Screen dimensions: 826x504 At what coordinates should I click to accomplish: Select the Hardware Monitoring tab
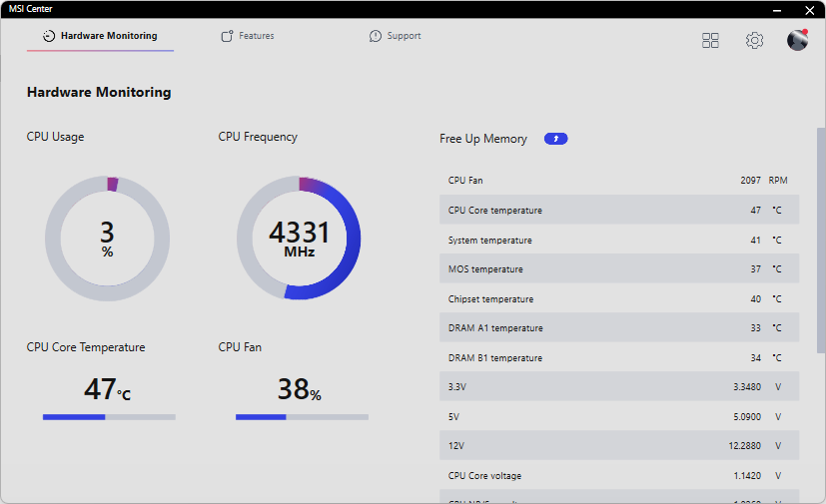click(x=100, y=36)
